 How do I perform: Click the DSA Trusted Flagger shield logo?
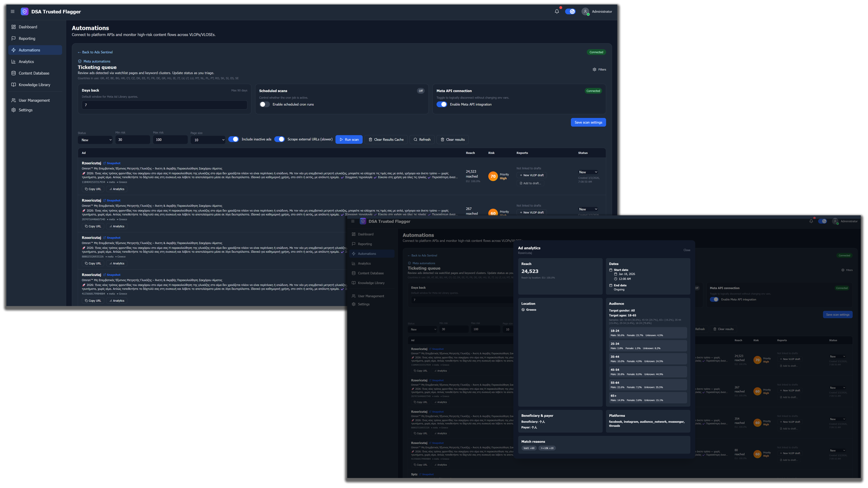(x=24, y=12)
